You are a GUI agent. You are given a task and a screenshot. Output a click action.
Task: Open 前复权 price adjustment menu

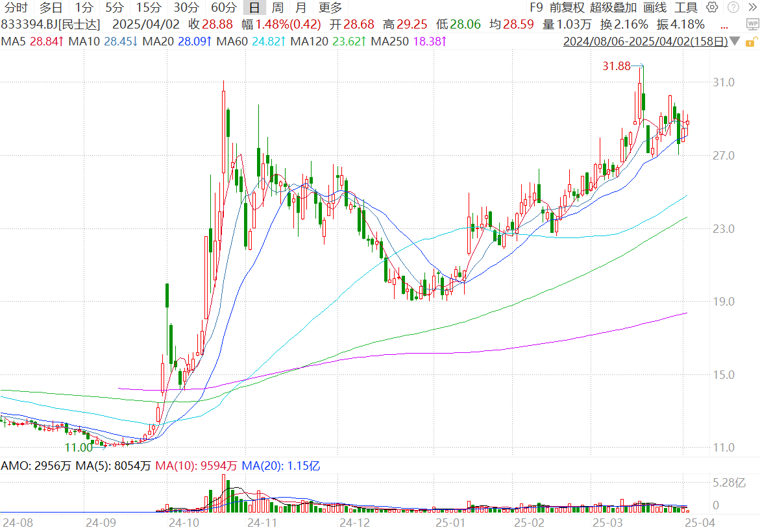tap(567, 7)
